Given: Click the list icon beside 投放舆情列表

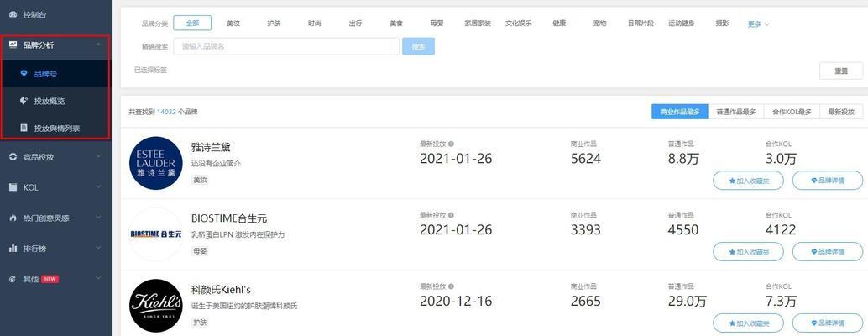Looking at the screenshot, I should point(24,128).
